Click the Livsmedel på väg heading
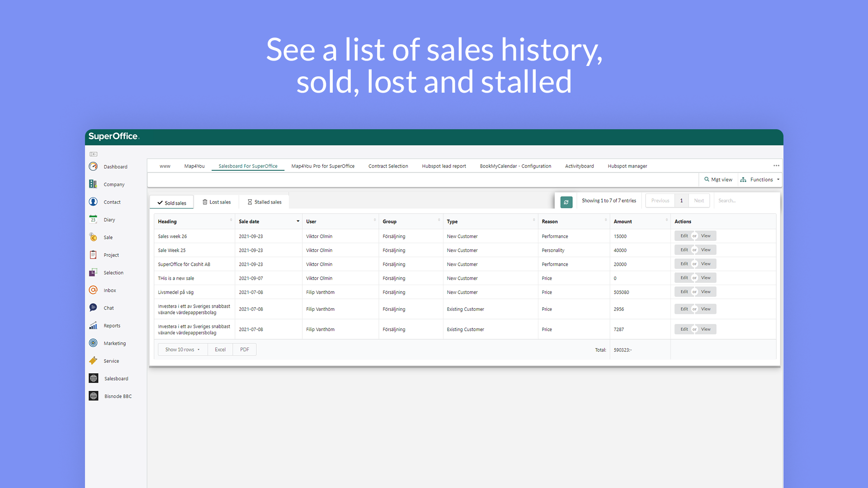868x488 pixels. pos(176,292)
